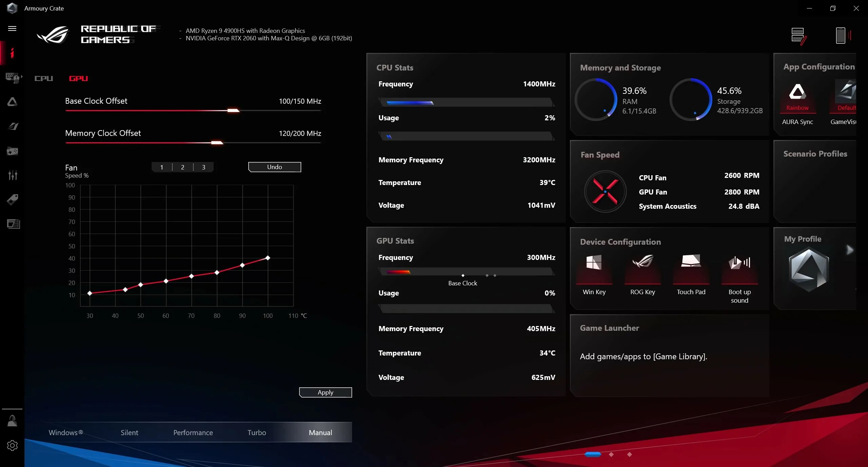Open the sliders tuning sidebar icon
868x467 pixels.
point(12,175)
